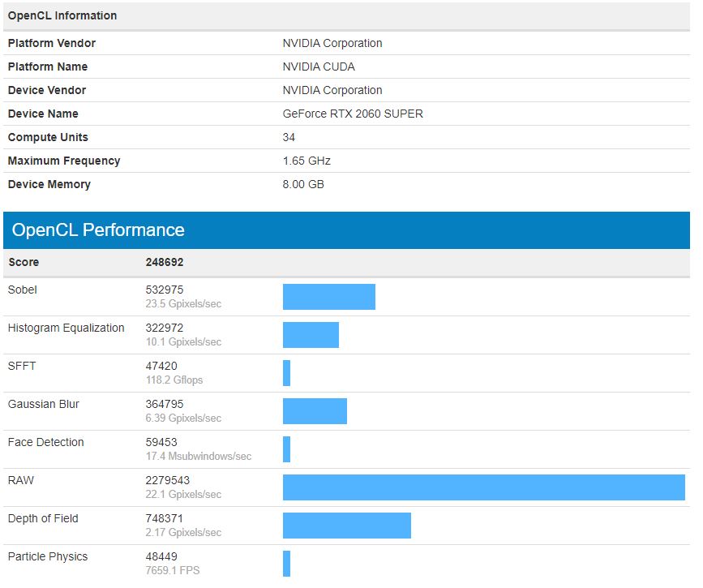Select the Score label
This screenshot has height=588, width=703.
[x=24, y=262]
